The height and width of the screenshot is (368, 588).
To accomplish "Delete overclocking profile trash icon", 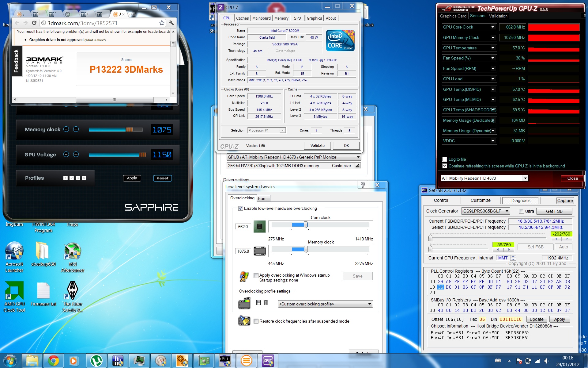I will 266,303.
